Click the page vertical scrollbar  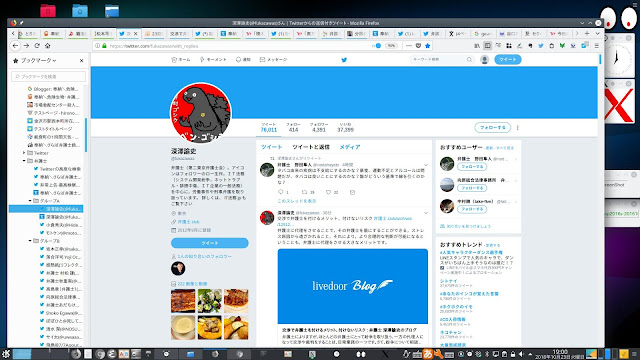click(600, 59)
